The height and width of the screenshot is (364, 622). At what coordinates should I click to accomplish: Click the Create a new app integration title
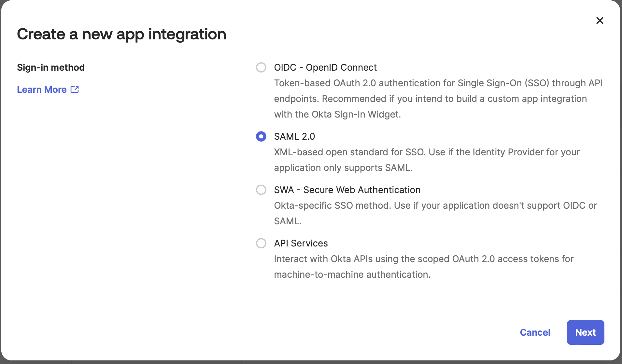pos(121,34)
